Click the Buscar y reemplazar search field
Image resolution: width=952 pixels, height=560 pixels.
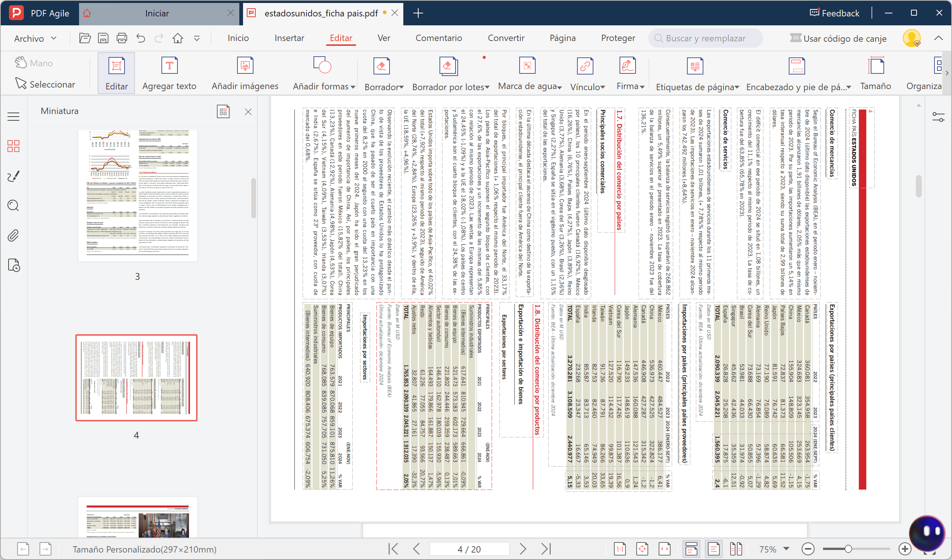click(x=705, y=38)
